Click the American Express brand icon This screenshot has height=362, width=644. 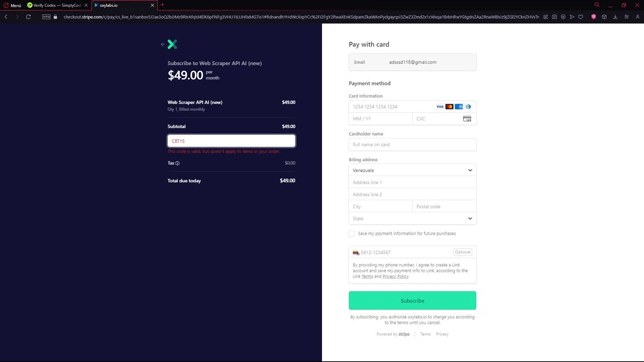coord(459,106)
